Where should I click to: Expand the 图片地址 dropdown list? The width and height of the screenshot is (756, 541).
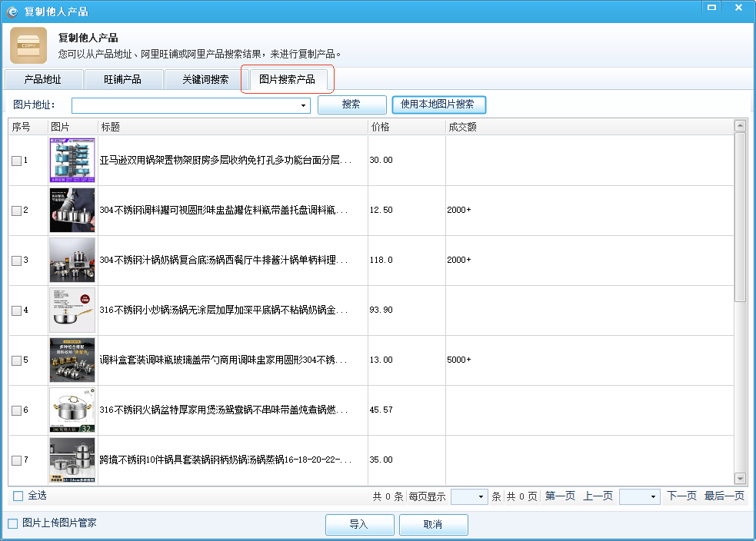tap(304, 105)
